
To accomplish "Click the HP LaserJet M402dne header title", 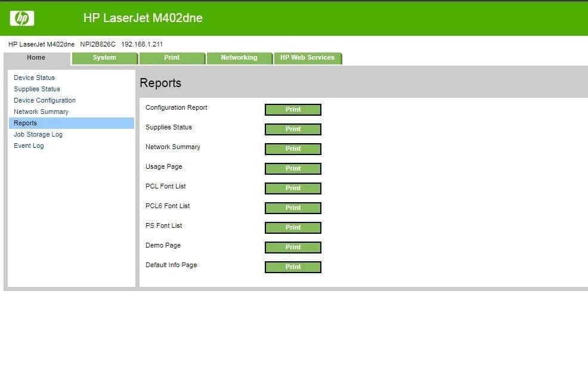I will pyautogui.click(x=143, y=18).
